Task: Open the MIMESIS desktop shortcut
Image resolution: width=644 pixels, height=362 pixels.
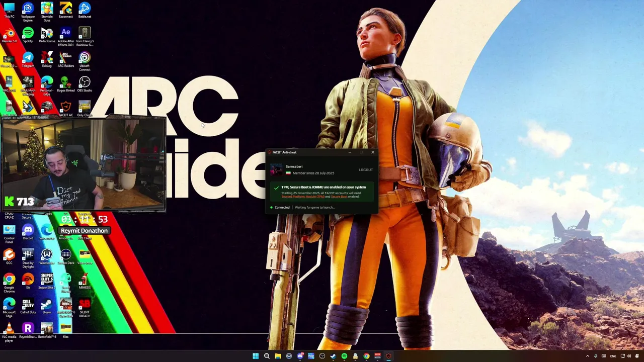Action: pos(85,282)
